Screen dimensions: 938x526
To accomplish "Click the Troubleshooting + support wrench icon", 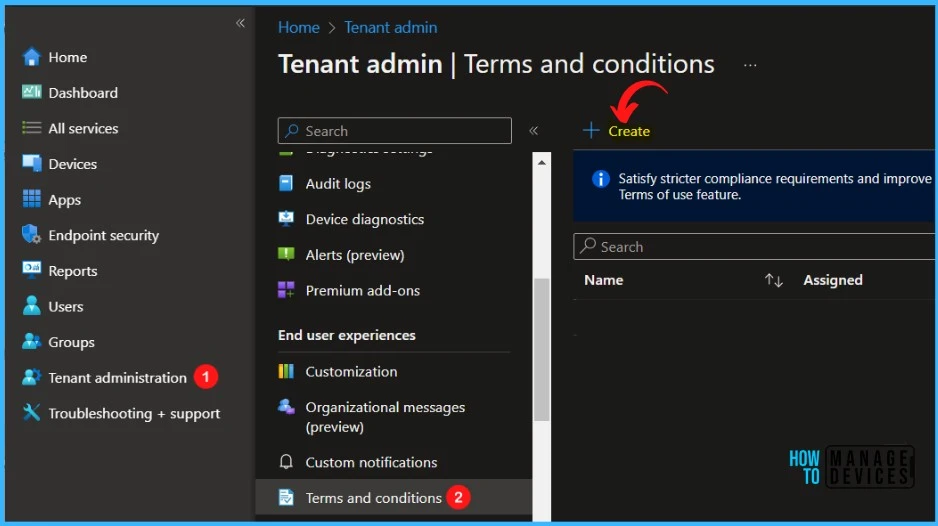I will coord(31,413).
